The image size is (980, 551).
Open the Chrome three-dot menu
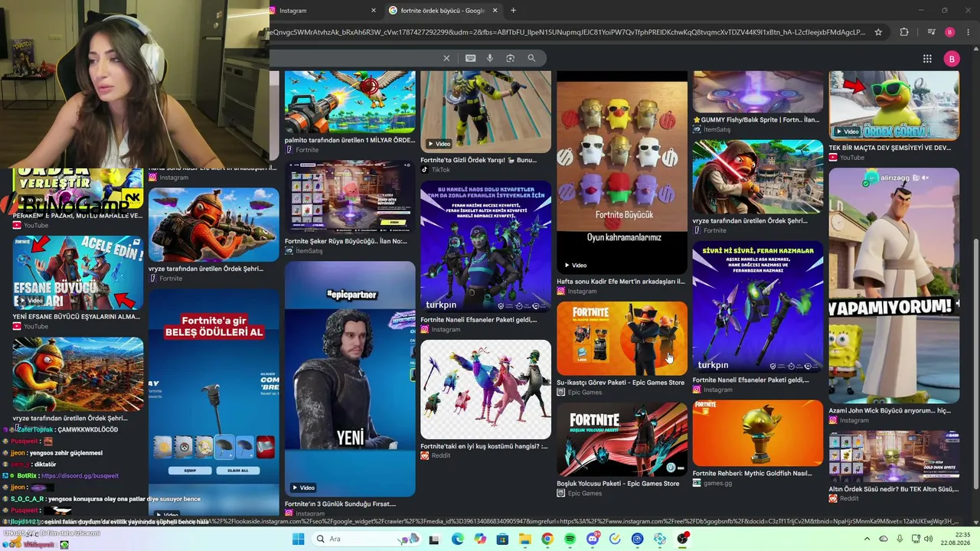tap(969, 32)
